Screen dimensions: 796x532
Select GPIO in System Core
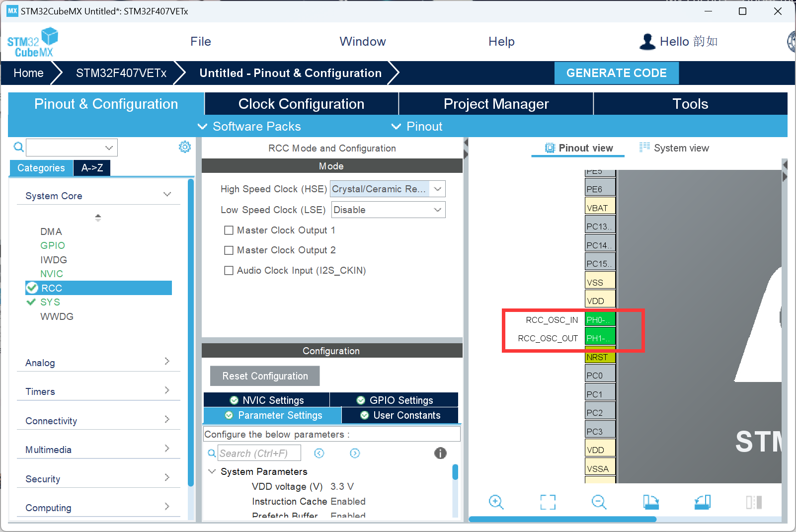point(53,245)
